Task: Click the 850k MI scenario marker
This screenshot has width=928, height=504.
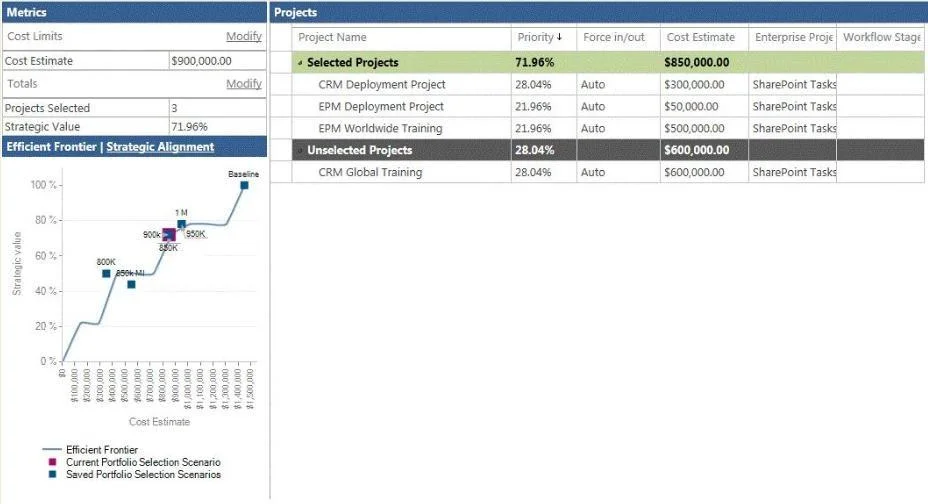Action: tap(131, 285)
